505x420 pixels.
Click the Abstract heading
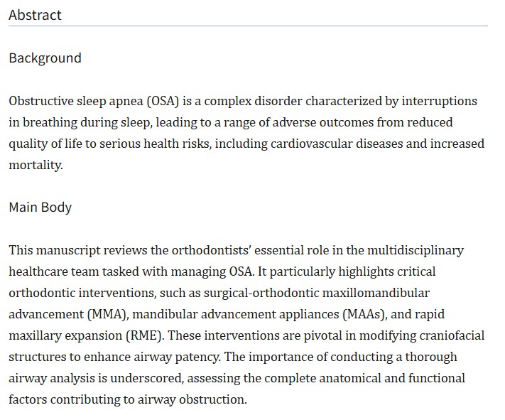click(x=35, y=15)
